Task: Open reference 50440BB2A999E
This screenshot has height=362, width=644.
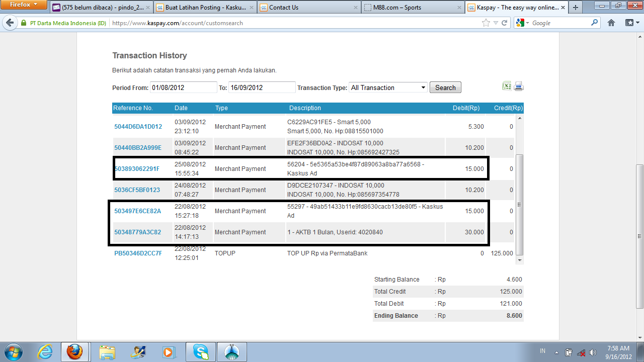Action: click(x=138, y=148)
